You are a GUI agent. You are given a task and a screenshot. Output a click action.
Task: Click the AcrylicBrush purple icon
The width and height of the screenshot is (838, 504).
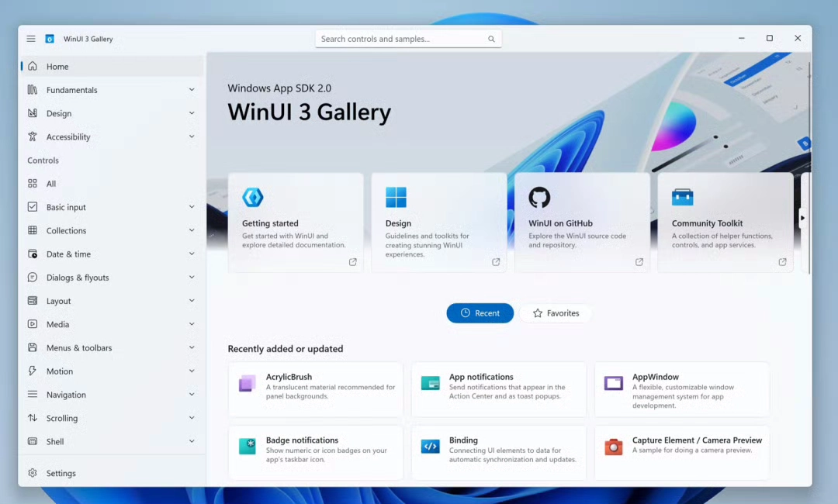click(247, 383)
